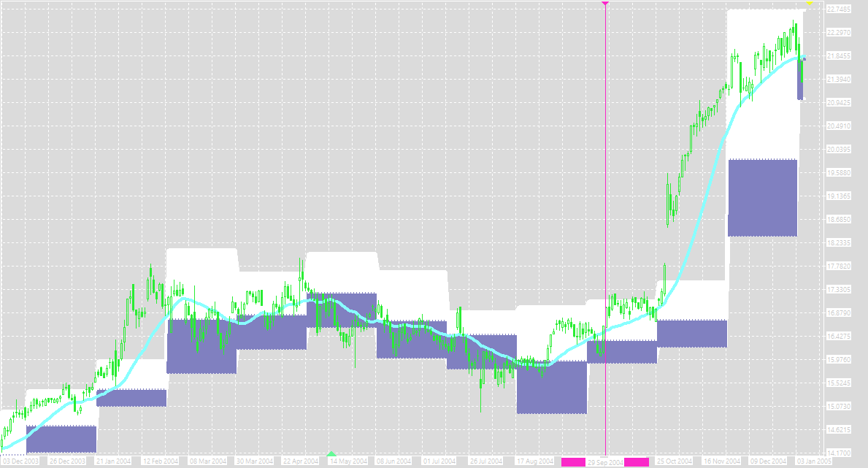868x468 pixels.
Task: Click the 22.7485 price label
Action: 838,9
